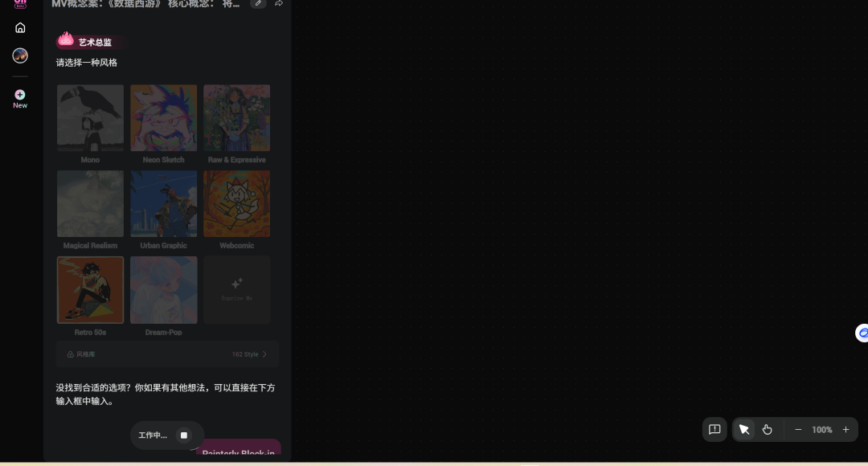Image resolution: width=868 pixels, height=466 pixels.
Task: Select the hand pan tool
Action: click(768, 430)
